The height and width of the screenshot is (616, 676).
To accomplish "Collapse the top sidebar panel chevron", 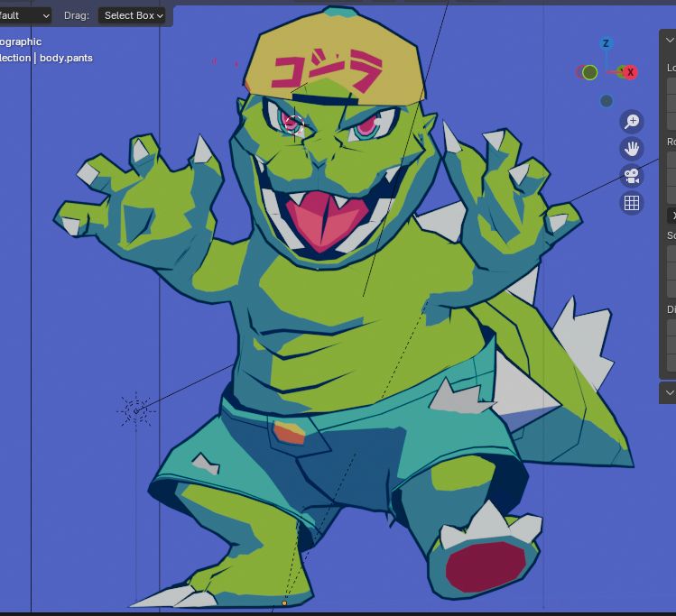I will tap(669, 40).
